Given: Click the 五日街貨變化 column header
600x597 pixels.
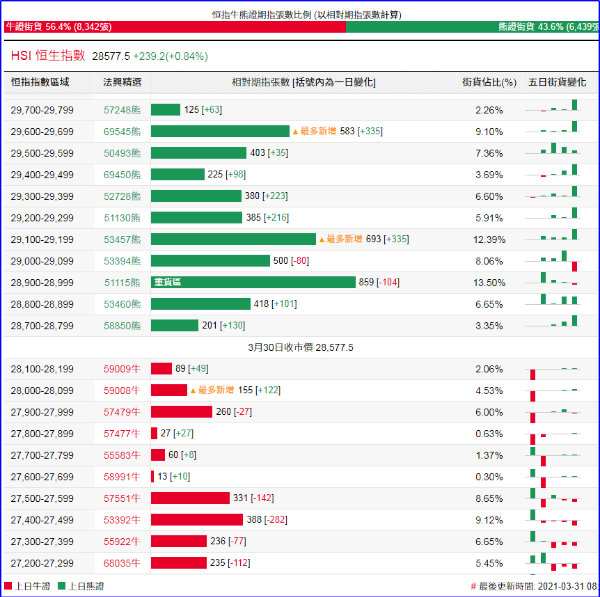Looking at the screenshot, I should click(x=557, y=82).
